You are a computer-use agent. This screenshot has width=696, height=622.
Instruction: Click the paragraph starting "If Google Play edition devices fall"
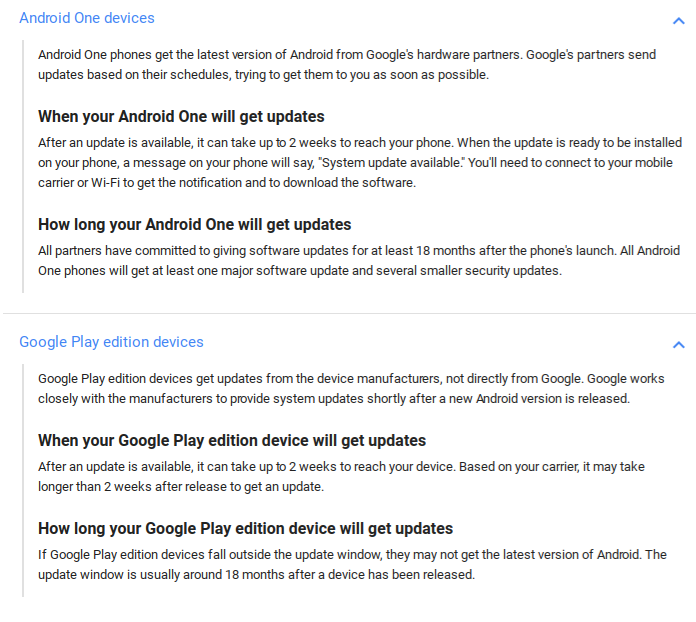(x=352, y=564)
